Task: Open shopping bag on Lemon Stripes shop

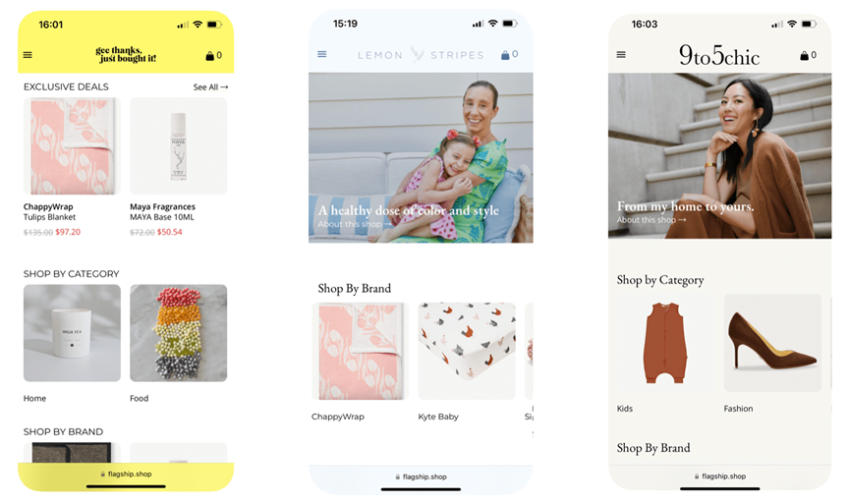Action: pos(510,54)
